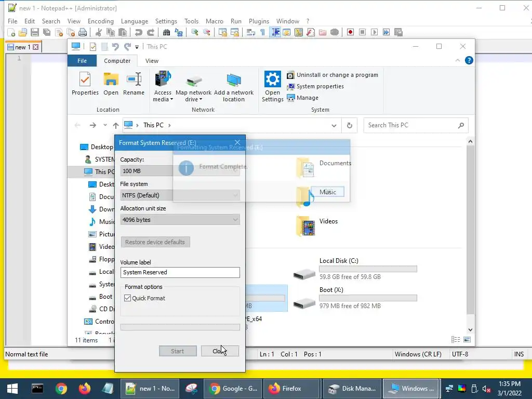Open the Encoding menu in Notepad++
This screenshot has height=399, width=532.
point(100,21)
